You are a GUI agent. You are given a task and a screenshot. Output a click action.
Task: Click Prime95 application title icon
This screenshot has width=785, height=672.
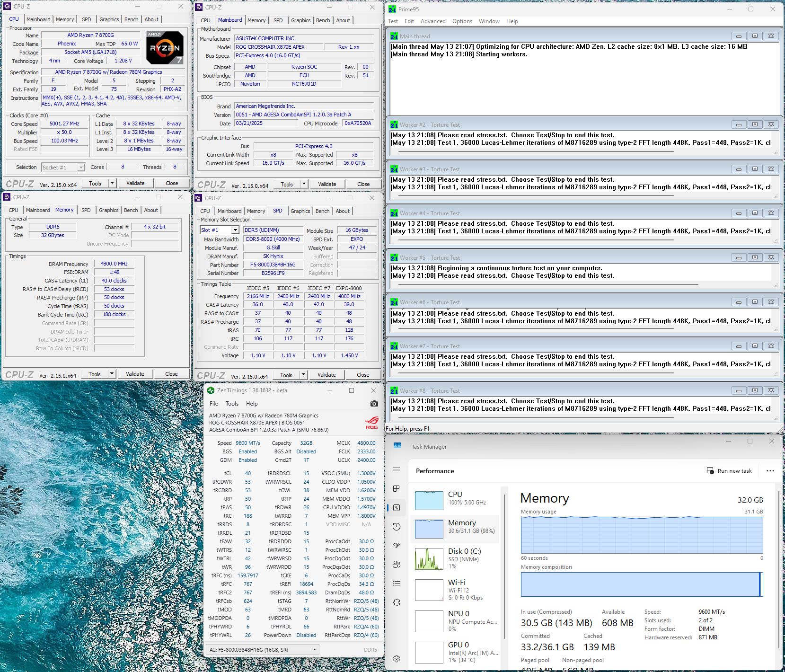pyautogui.click(x=392, y=9)
